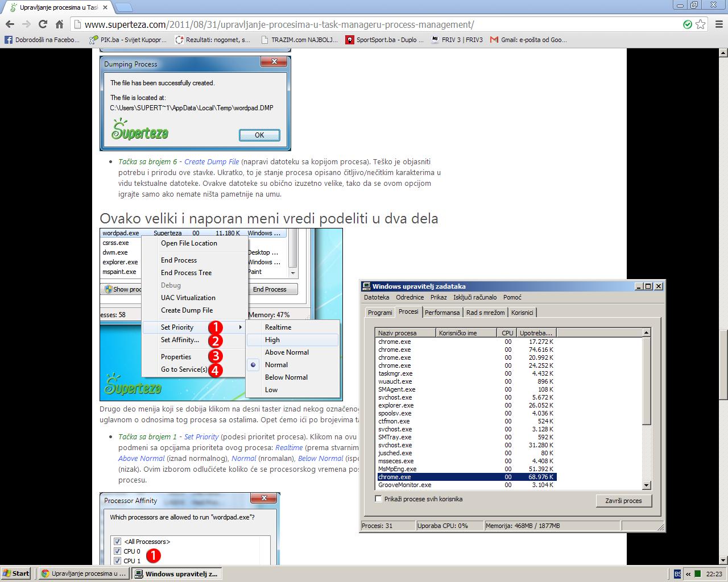
Task: Open the Gmail bookmark
Action: (x=528, y=40)
